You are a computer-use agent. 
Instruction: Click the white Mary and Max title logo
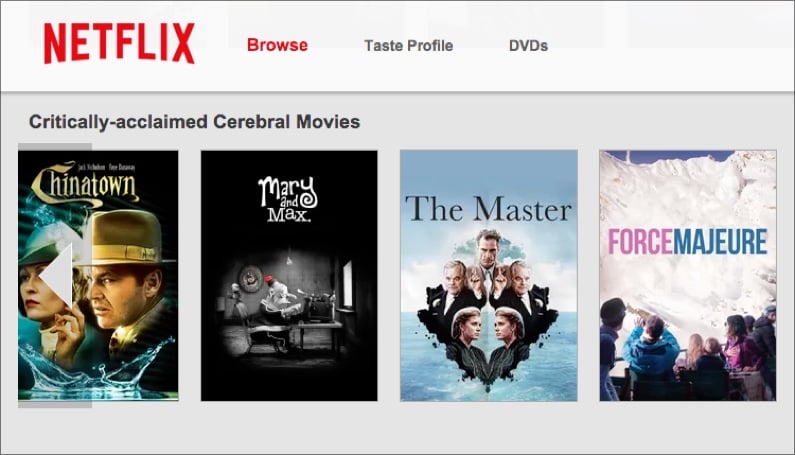(x=288, y=199)
